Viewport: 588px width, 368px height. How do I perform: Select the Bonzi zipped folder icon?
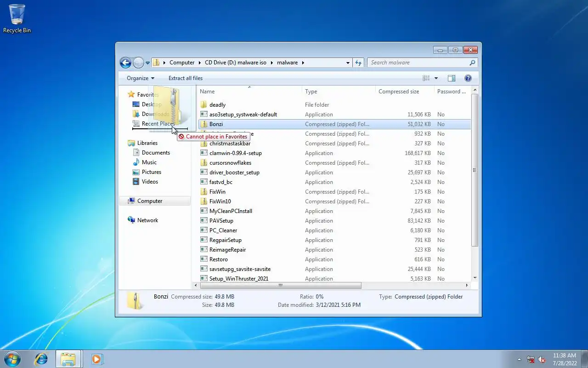(204, 124)
